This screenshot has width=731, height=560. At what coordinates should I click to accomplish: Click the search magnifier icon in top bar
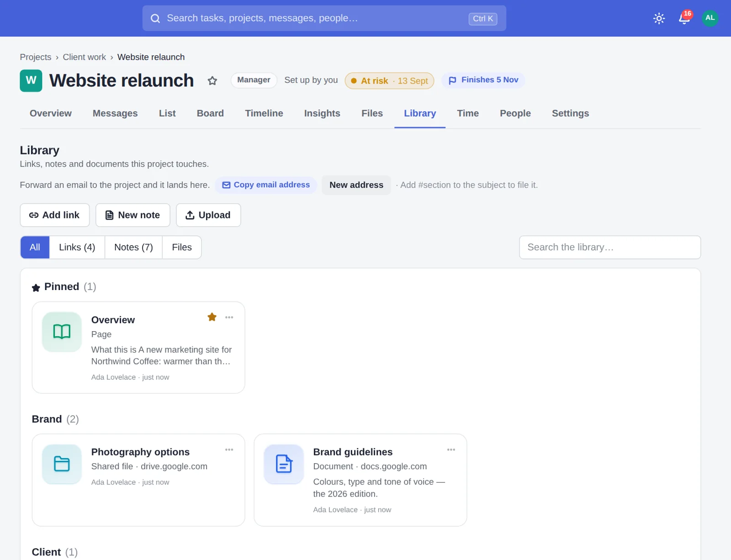(155, 18)
